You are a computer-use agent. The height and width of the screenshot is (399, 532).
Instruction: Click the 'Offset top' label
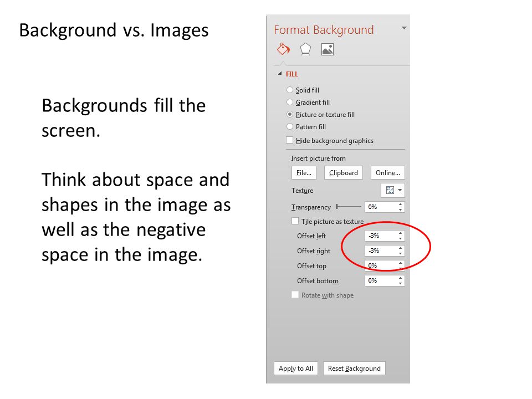311,265
